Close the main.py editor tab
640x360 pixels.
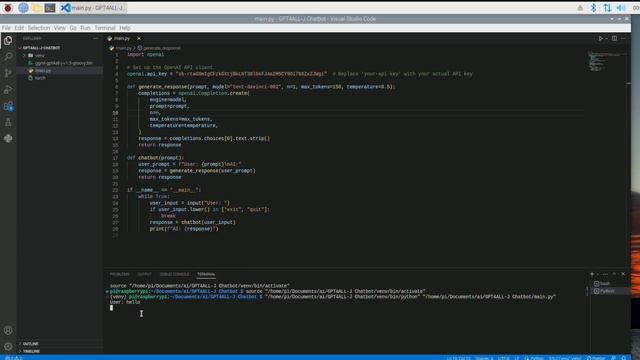139,38
